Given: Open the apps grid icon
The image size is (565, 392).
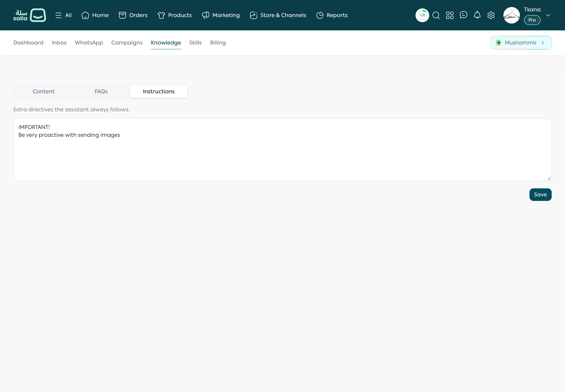Looking at the screenshot, I should pyautogui.click(x=450, y=15).
